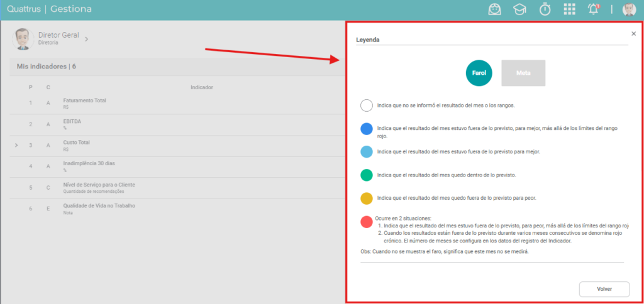The width and height of the screenshot is (644, 304).
Task: Close the Leyenda panel with X
Action: (x=633, y=34)
